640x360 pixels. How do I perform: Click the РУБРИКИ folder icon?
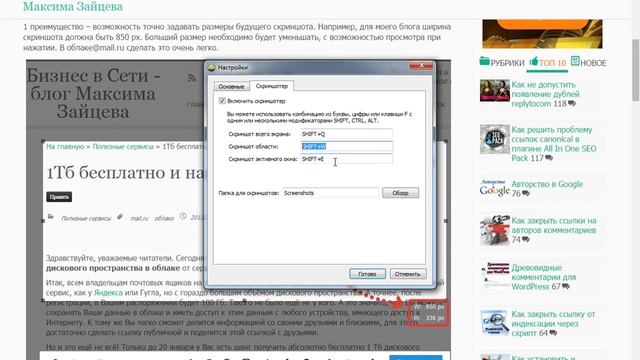coord(484,62)
